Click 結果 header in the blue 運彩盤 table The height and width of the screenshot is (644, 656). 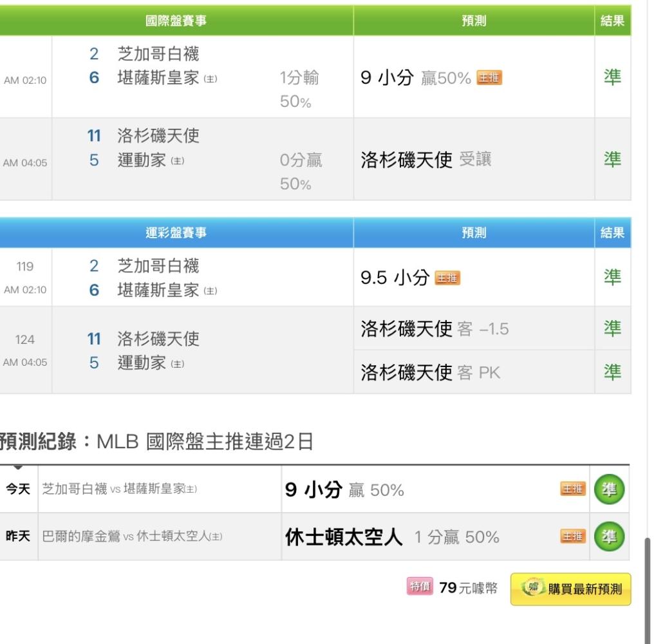tap(612, 232)
